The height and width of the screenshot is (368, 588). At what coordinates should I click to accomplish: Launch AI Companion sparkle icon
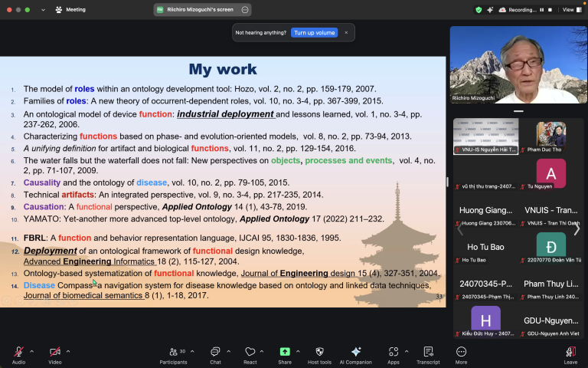(355, 352)
